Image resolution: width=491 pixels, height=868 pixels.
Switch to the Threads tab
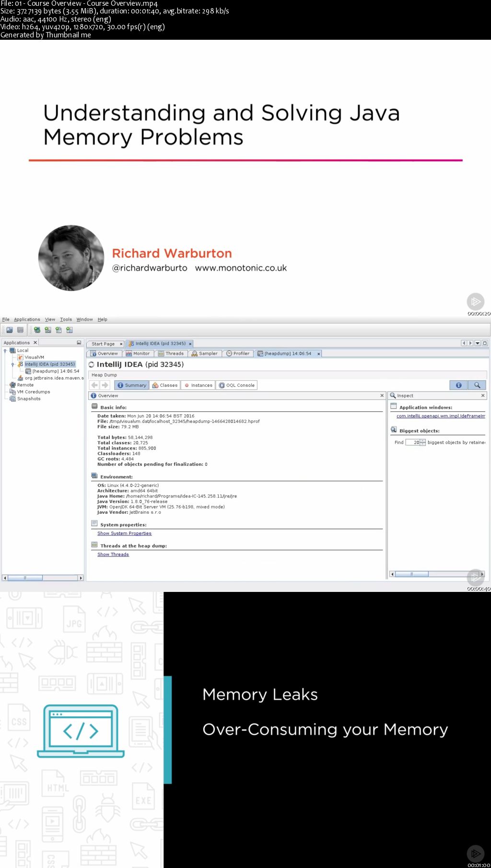coord(171,354)
